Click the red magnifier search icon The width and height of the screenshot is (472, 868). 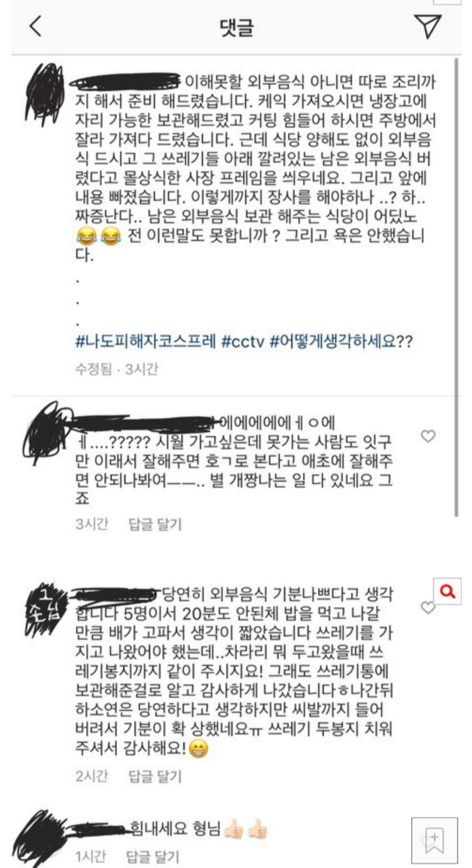[x=447, y=592]
